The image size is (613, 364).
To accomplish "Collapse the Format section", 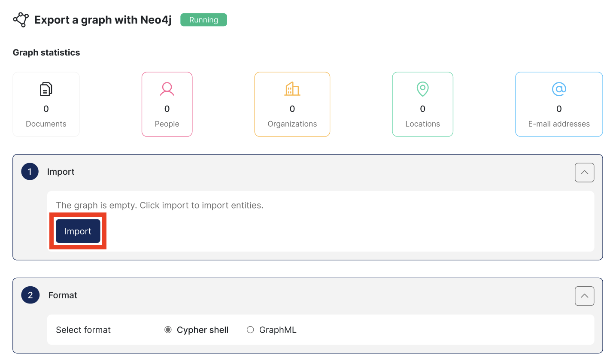I will 584,296.
